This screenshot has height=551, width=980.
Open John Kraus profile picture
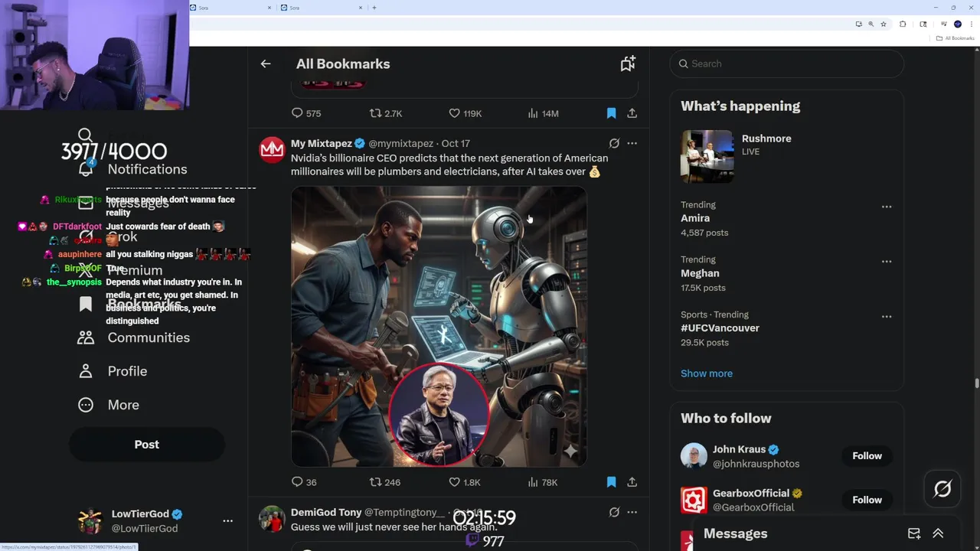tap(694, 456)
